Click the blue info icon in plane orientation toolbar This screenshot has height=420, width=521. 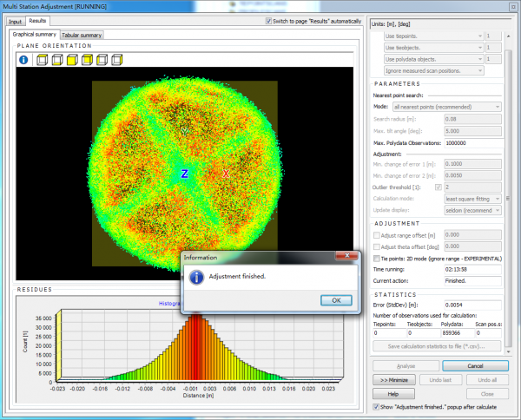coord(23,60)
